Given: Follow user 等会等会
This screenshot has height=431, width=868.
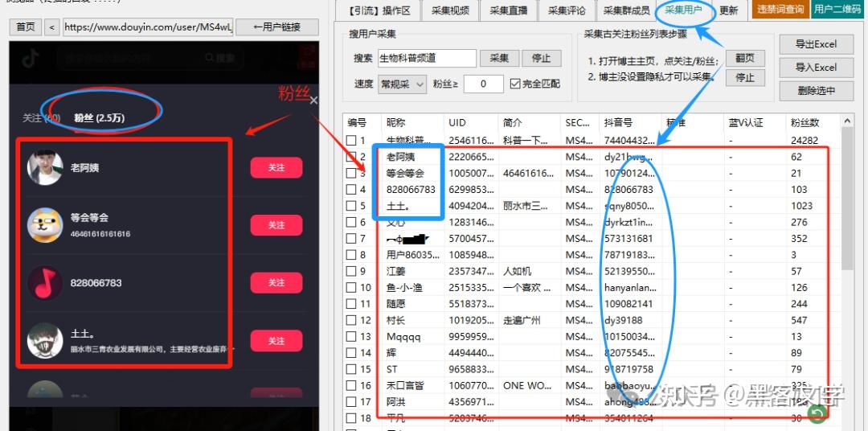Looking at the screenshot, I should tap(276, 225).
